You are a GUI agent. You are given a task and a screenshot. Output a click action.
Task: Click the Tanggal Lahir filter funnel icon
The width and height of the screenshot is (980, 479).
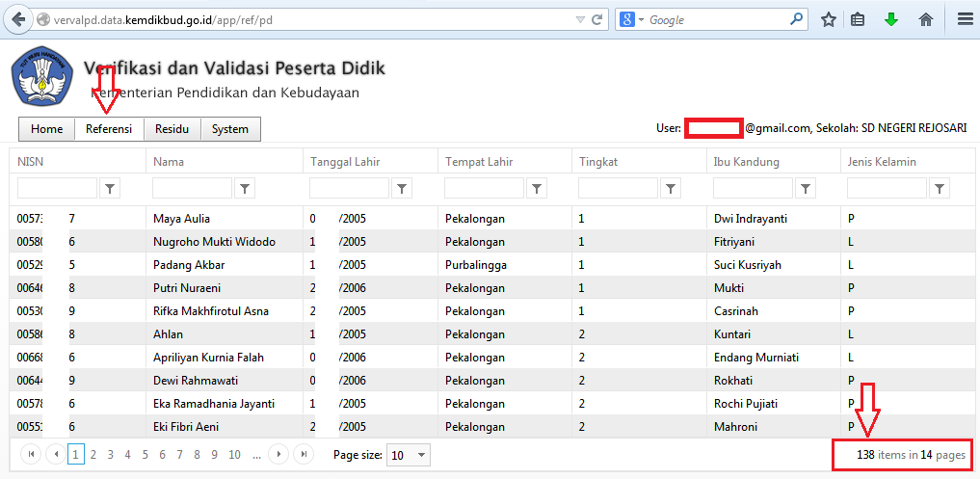402,188
